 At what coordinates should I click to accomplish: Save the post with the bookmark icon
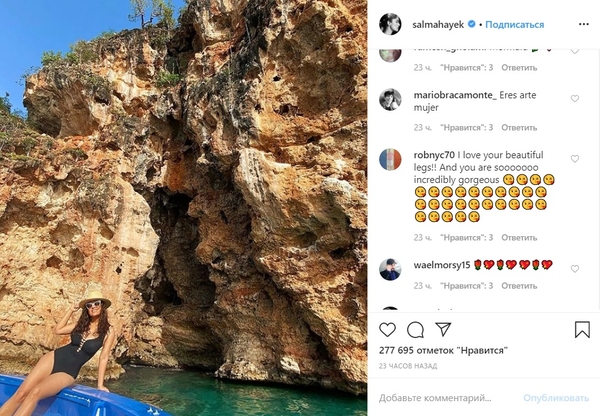click(x=582, y=329)
